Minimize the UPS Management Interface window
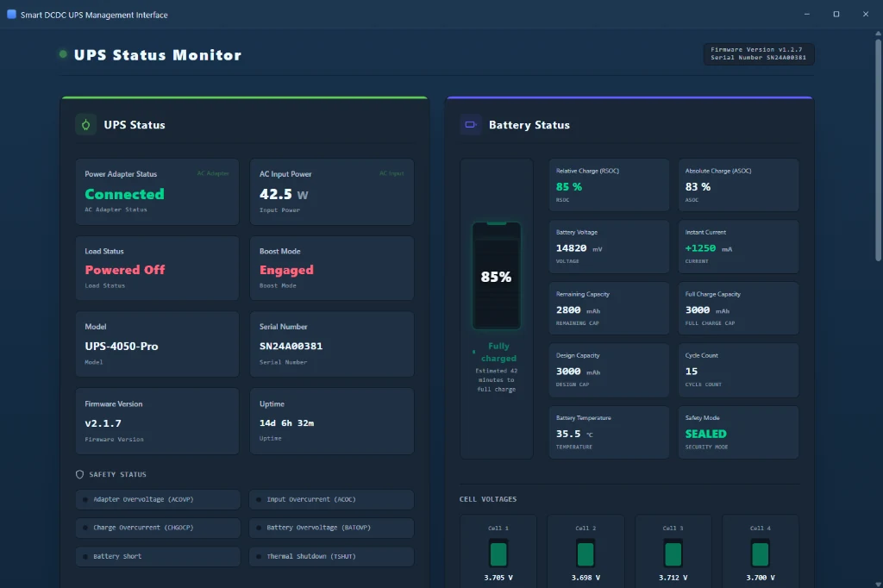Screen dimensions: 883x588 [807, 14]
